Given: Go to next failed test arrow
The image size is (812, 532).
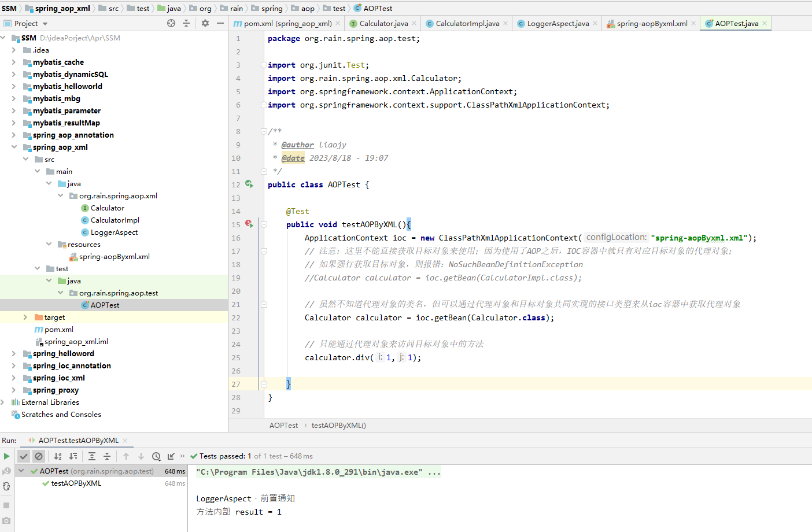Looking at the screenshot, I should (141, 456).
